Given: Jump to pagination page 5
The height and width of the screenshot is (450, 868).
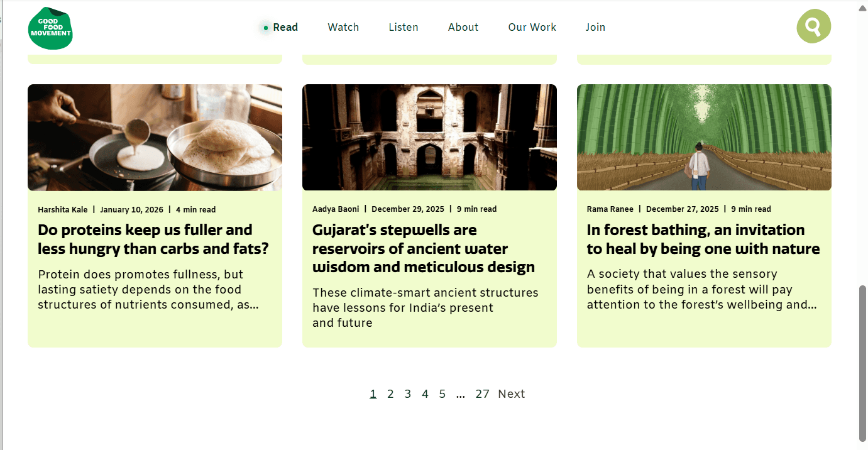Looking at the screenshot, I should [x=442, y=394].
